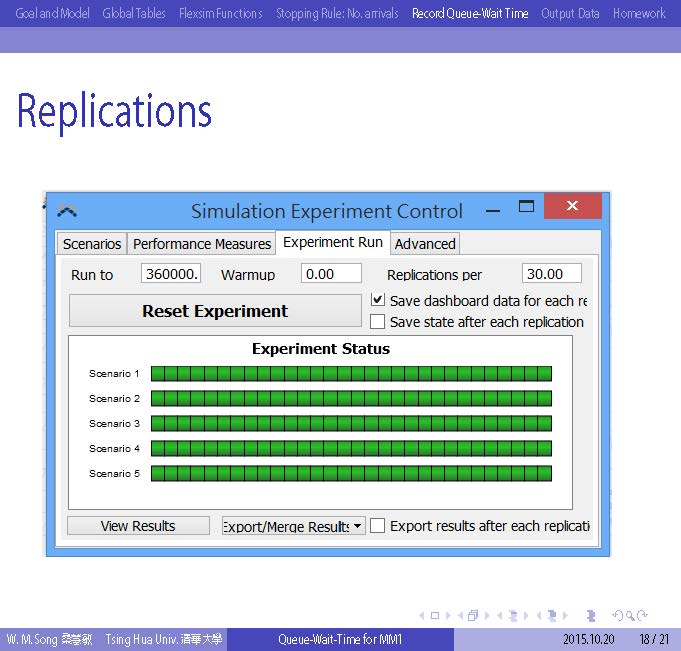The height and width of the screenshot is (651, 681).
Task: Enable Save state after each replication
Action: [378, 322]
